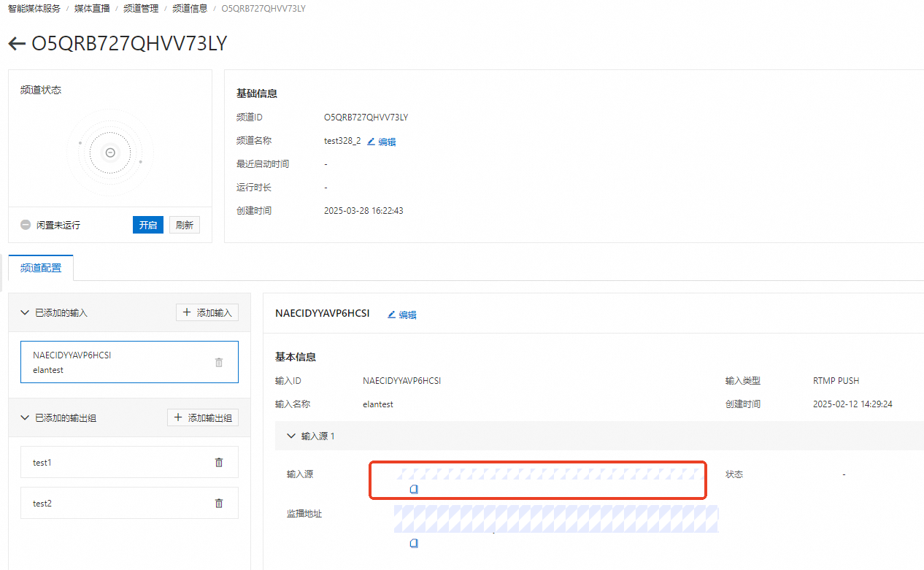Click the 基本信息 heading
The image size is (924, 570).
(x=296, y=357)
